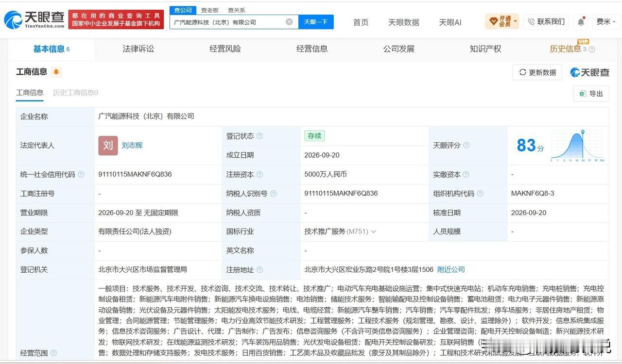
Task: Click the red 刘 avatar of legal representative
Action: (x=108, y=145)
